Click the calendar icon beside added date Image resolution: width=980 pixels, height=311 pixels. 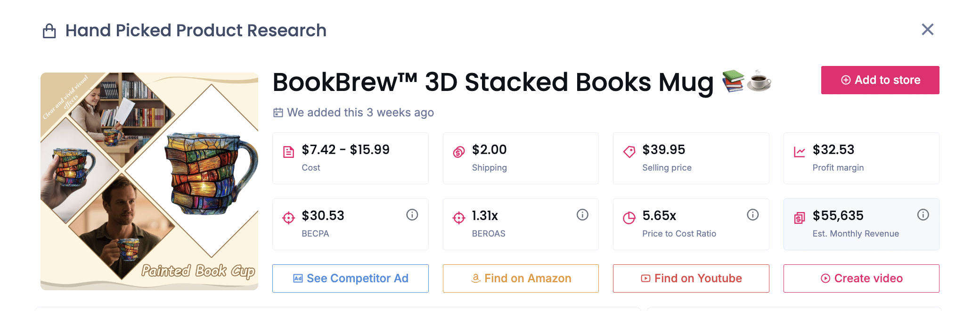pos(278,113)
